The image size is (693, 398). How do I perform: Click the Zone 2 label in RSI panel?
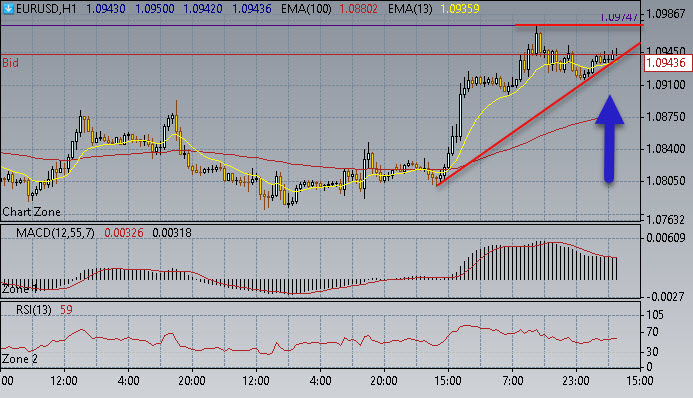[20, 359]
